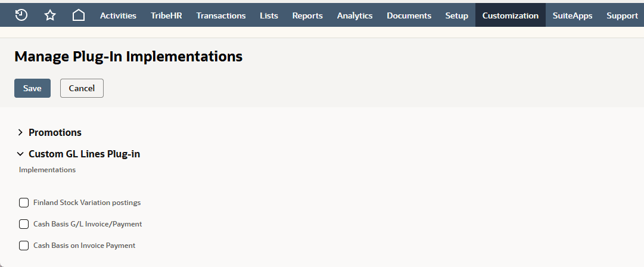Viewport: 644px width, 267px height.
Task: Click the Manage Plug-In Implementations title
Action: [129, 56]
